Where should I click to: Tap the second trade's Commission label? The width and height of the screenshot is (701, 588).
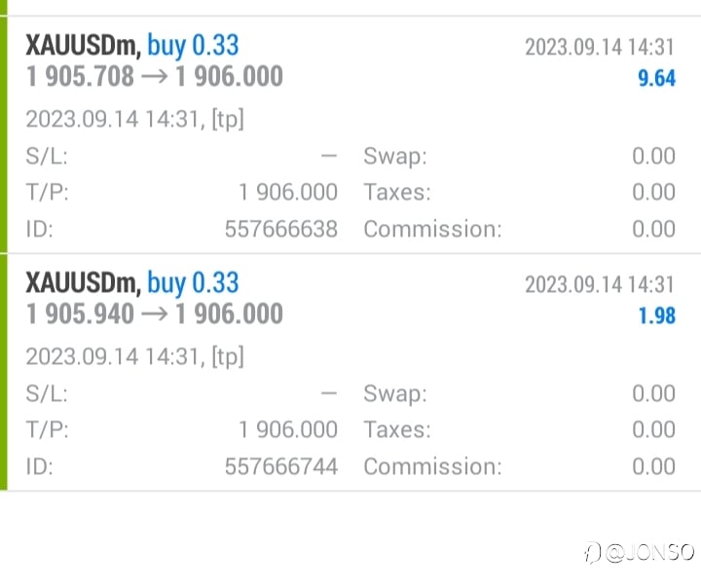(432, 466)
